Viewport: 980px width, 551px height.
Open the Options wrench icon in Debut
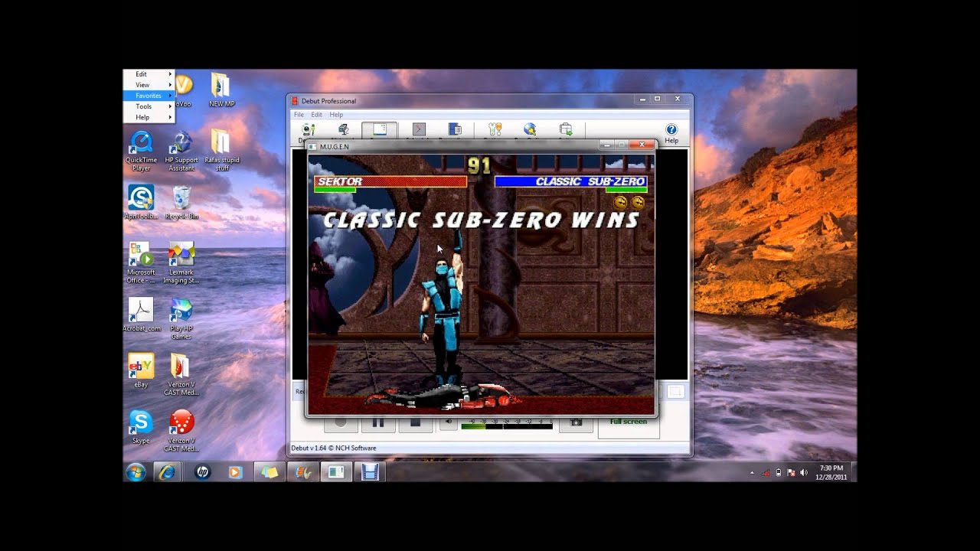(x=495, y=130)
